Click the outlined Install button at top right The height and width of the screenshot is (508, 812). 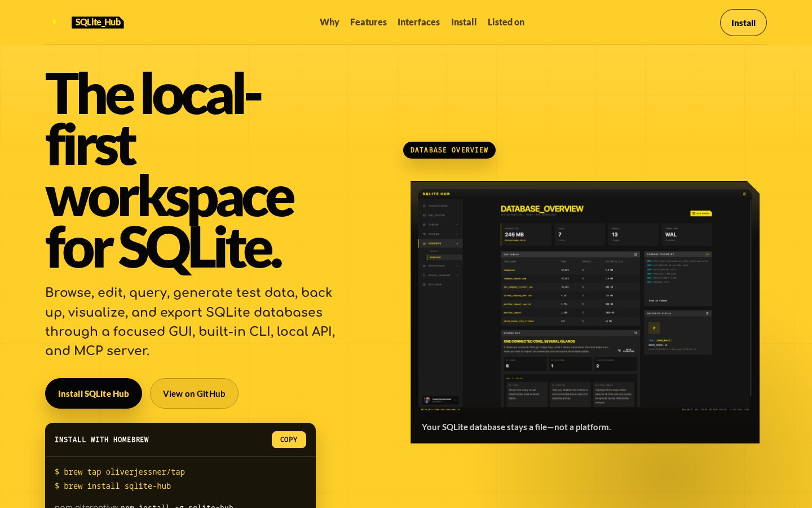743,23
